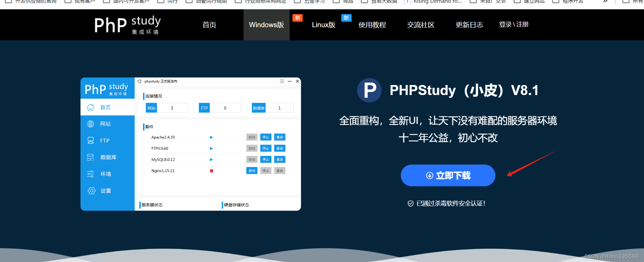Click the 套件 section heading
This screenshot has height=262, width=644.
point(149,127)
